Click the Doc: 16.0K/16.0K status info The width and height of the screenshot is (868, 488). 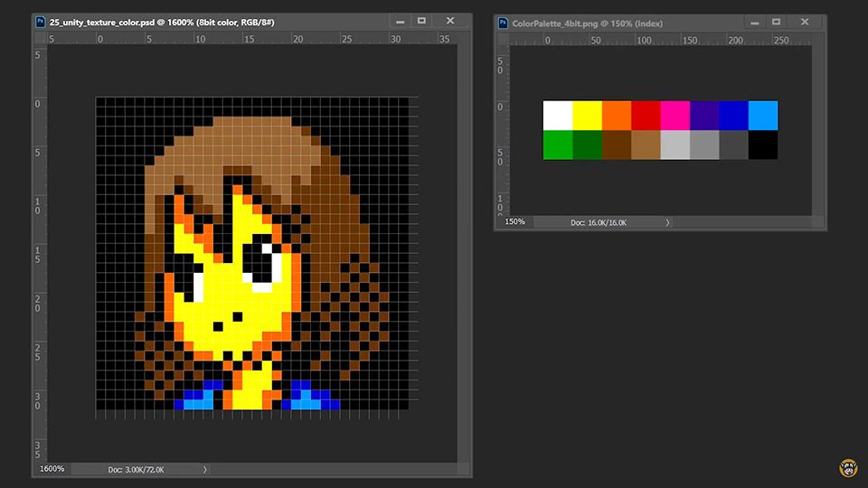click(x=599, y=222)
